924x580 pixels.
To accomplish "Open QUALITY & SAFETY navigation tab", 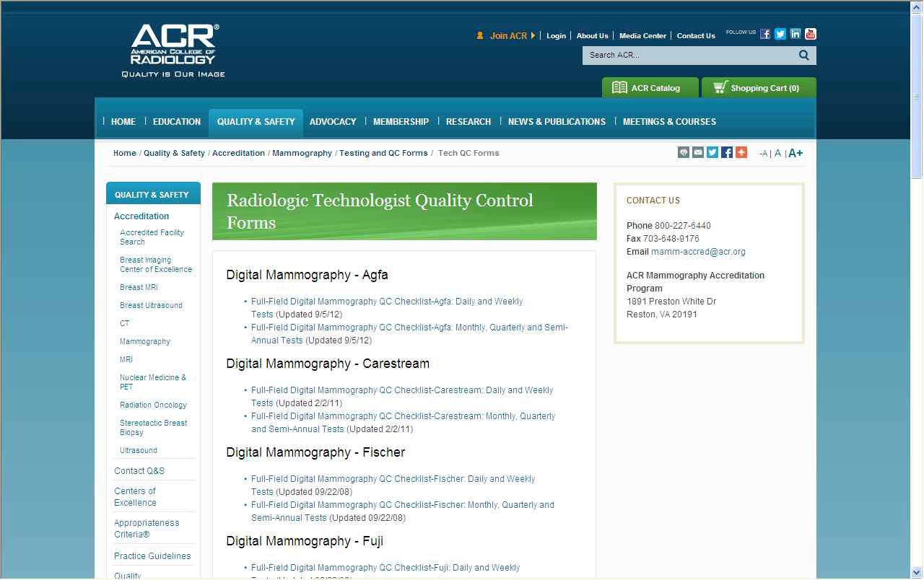I will [x=256, y=122].
